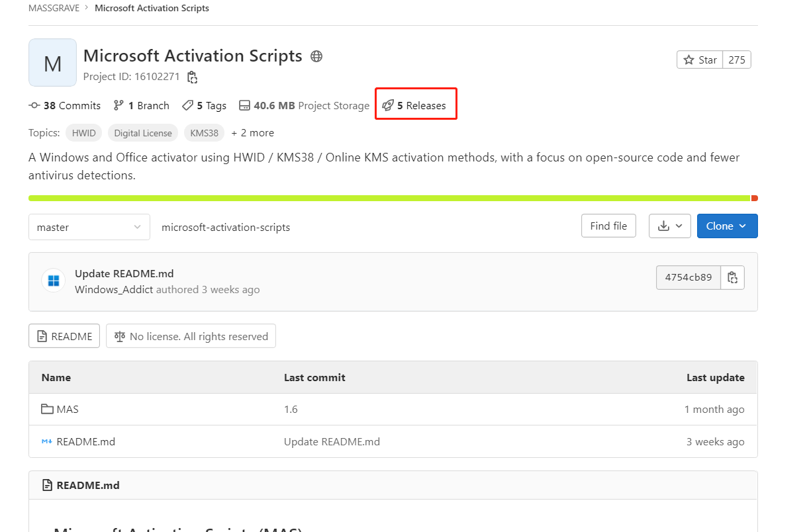Open the Clone dropdown button
Image resolution: width=809 pixels, height=532 pixels.
point(728,226)
